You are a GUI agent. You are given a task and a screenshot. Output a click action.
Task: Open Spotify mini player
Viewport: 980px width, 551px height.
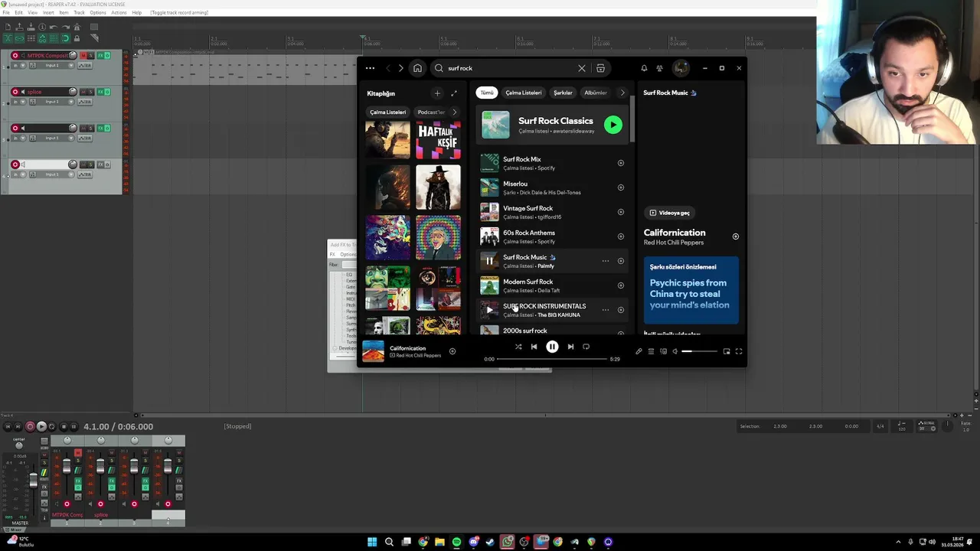727,351
